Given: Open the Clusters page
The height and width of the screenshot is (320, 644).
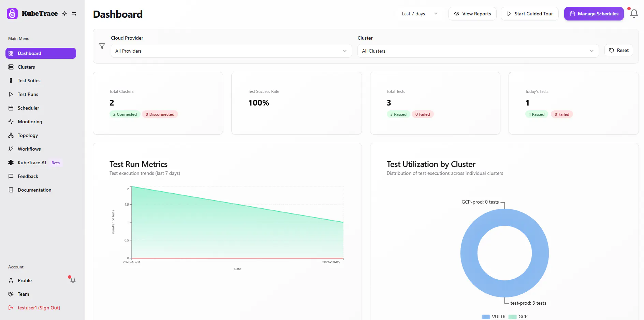Looking at the screenshot, I should point(41,67).
